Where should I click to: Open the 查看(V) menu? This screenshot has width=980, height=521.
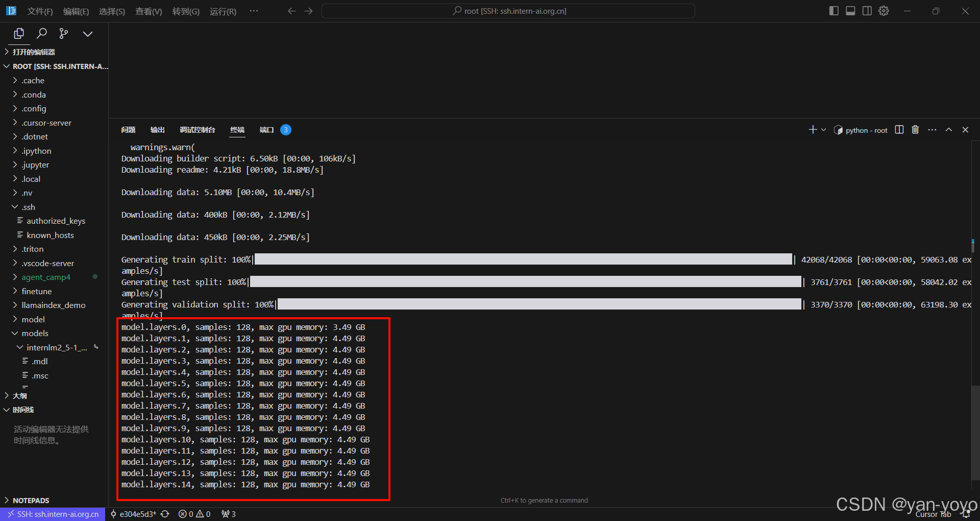point(148,11)
